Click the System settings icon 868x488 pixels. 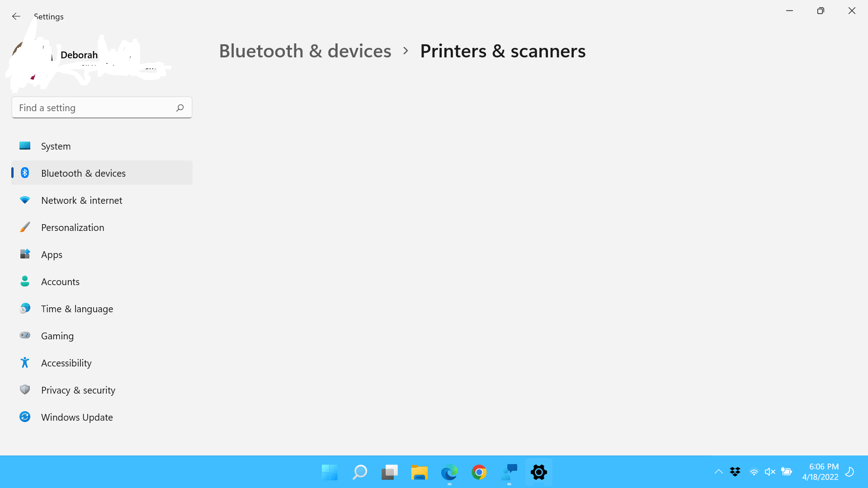pos(24,146)
